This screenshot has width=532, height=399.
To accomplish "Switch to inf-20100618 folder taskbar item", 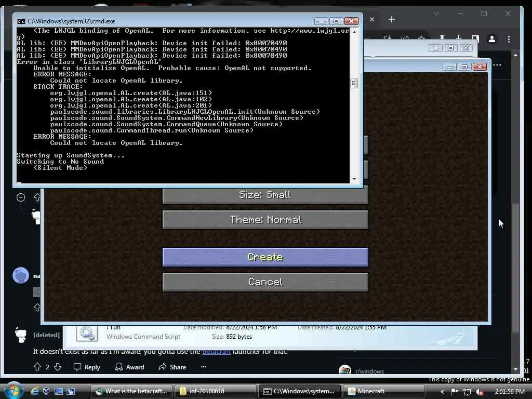I will coord(215,391).
